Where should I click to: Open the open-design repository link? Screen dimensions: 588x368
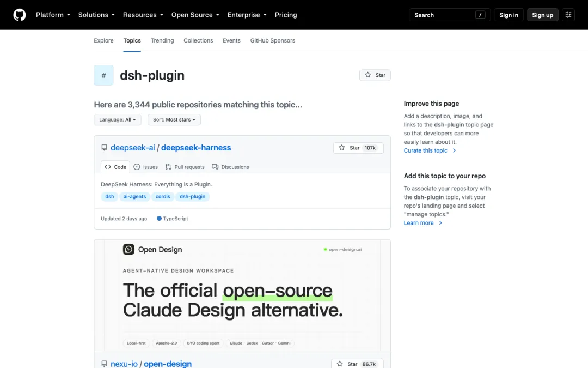tap(168, 364)
